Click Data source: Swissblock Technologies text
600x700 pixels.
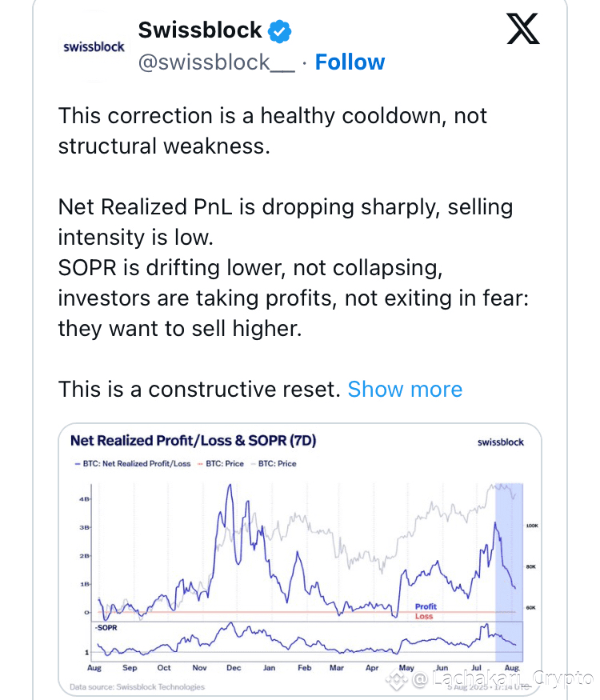[x=137, y=686]
